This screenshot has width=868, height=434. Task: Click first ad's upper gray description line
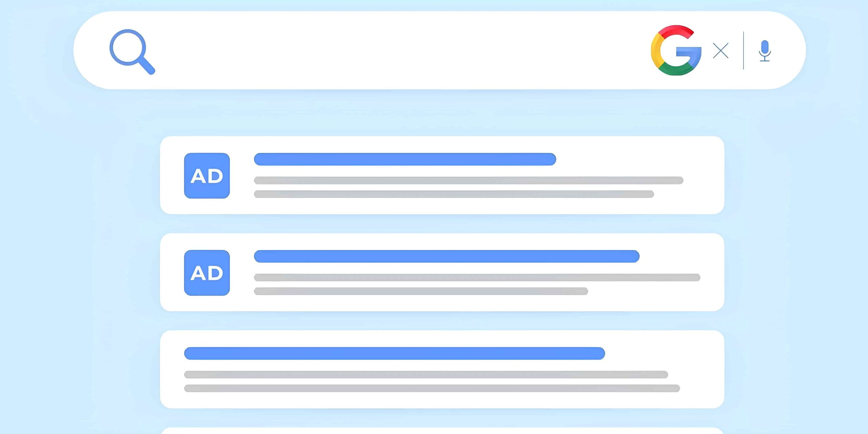[469, 180]
